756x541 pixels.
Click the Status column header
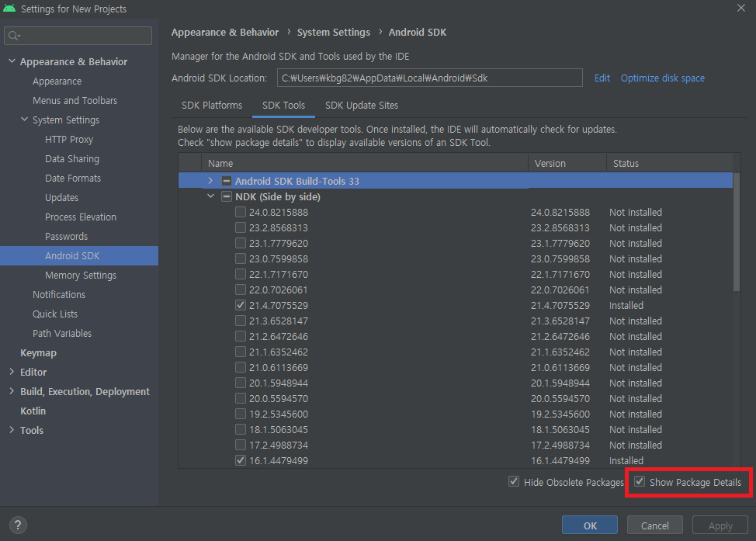point(669,164)
